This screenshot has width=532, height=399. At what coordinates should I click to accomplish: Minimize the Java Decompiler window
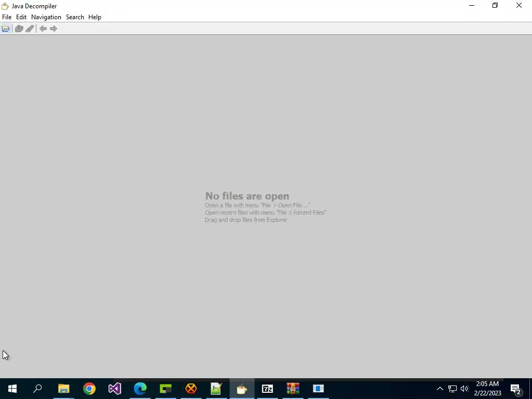pyautogui.click(x=472, y=5)
